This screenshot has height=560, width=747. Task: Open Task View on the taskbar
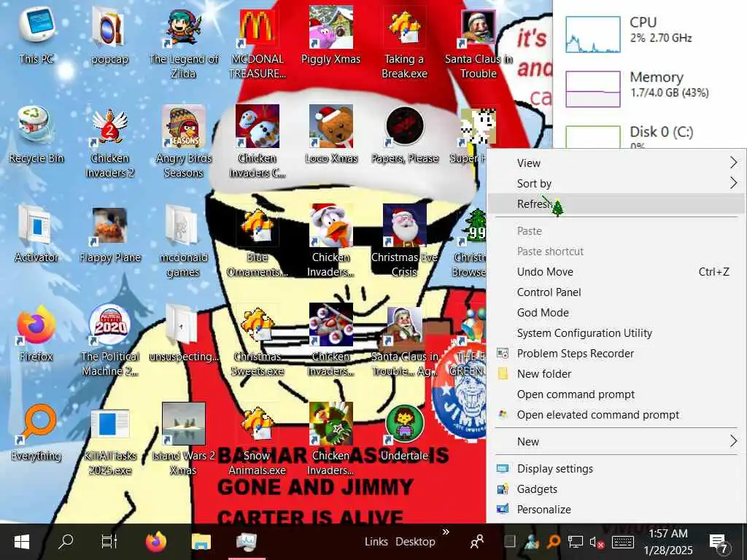click(109, 542)
